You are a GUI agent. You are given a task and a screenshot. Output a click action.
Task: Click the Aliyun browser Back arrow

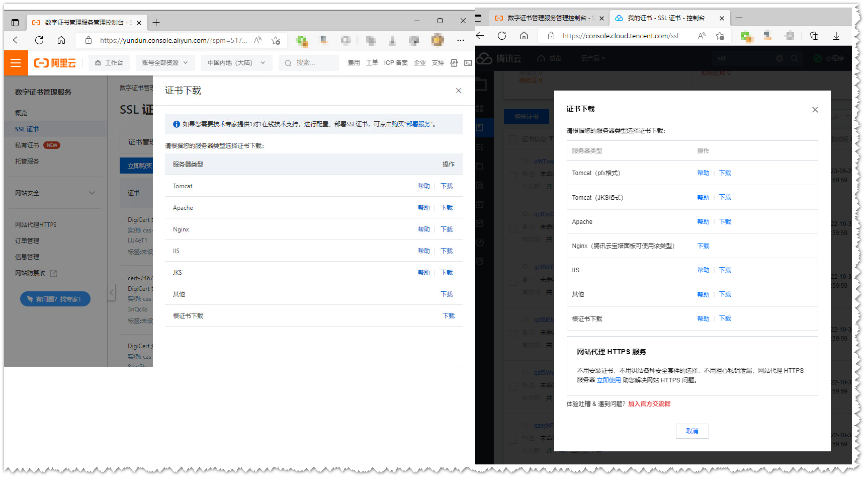click(17, 40)
